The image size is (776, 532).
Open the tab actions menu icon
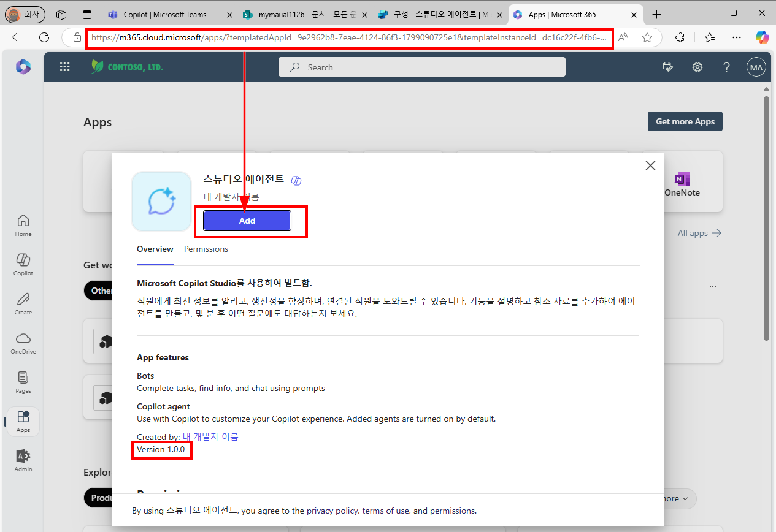pyautogui.click(x=86, y=14)
